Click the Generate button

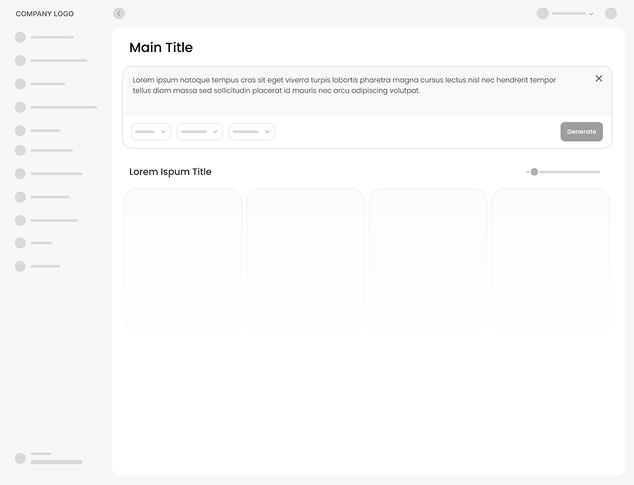point(581,132)
